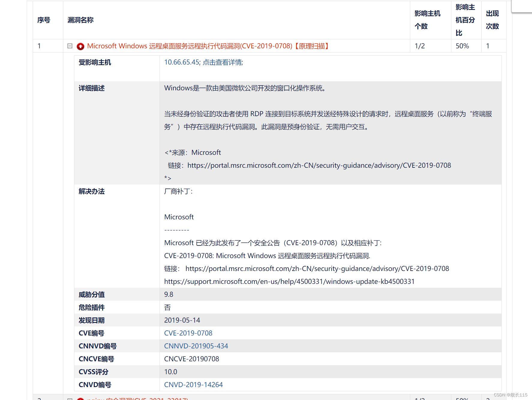Click the 漏洞名称 column header

[80, 20]
